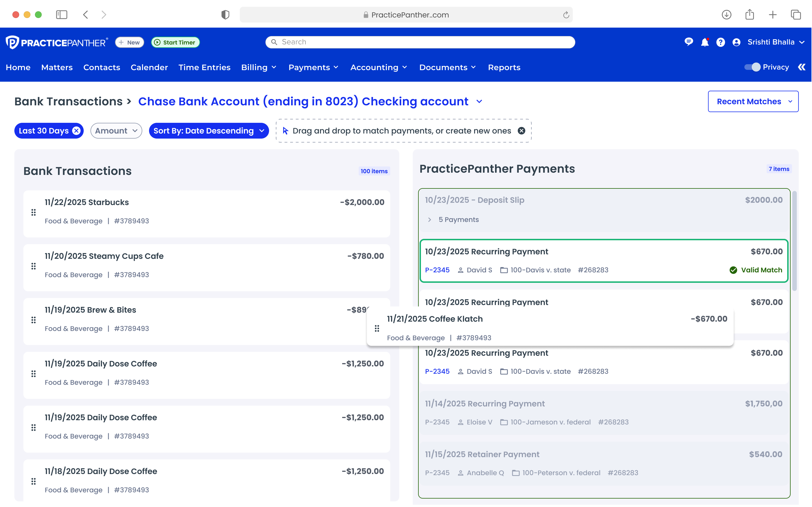Open the chat messages icon
The height and width of the screenshot is (507, 812).
689,42
